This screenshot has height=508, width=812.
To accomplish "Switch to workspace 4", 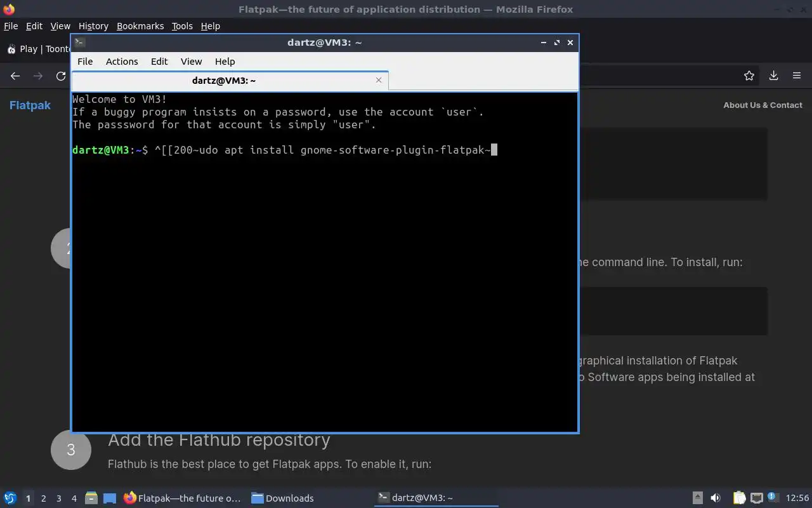I will click(x=74, y=498).
